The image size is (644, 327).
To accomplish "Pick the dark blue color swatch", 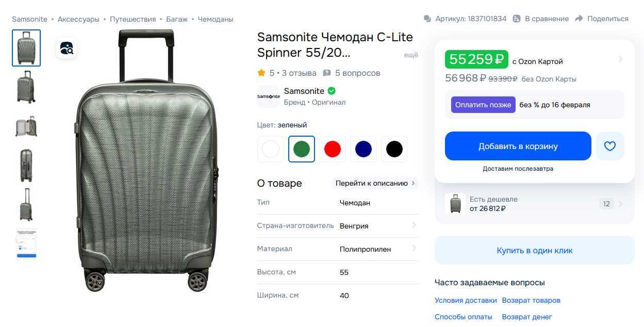I will coord(364,149).
